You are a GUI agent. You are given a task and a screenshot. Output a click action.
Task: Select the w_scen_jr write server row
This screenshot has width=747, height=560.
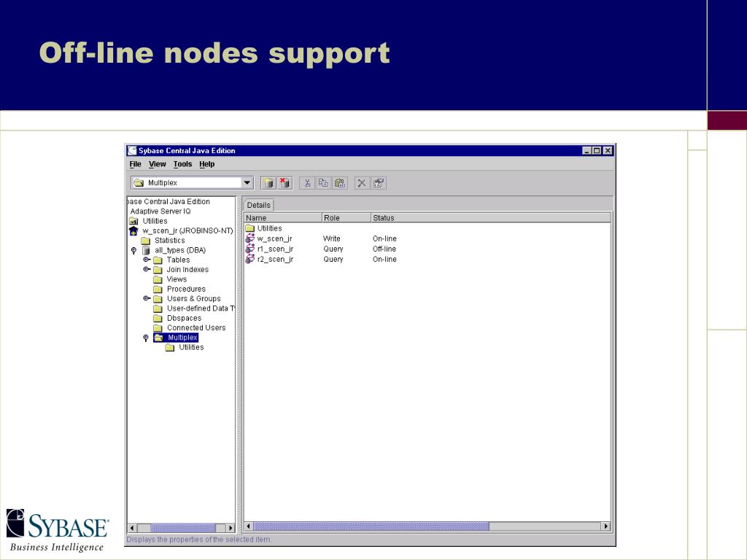274,238
